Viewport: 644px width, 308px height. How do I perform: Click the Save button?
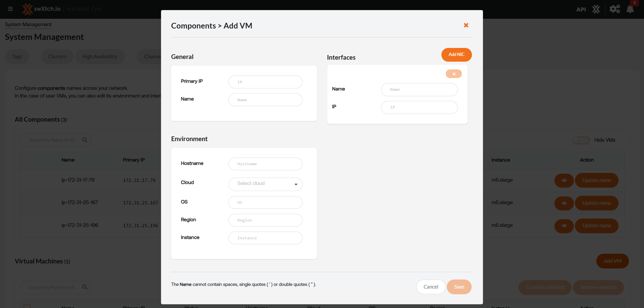point(459,287)
